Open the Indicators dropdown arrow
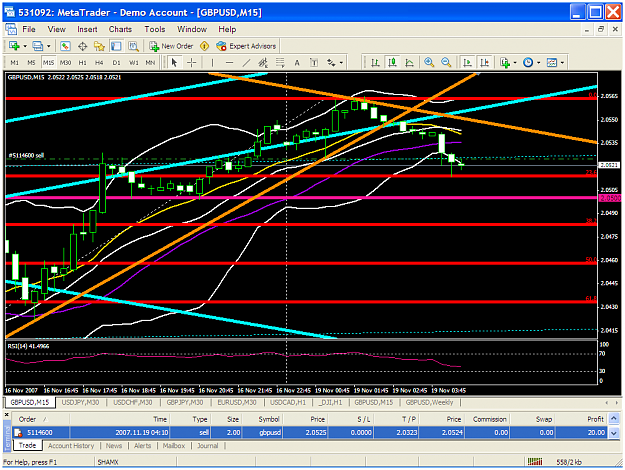The width and height of the screenshot is (625, 470). click(x=515, y=63)
